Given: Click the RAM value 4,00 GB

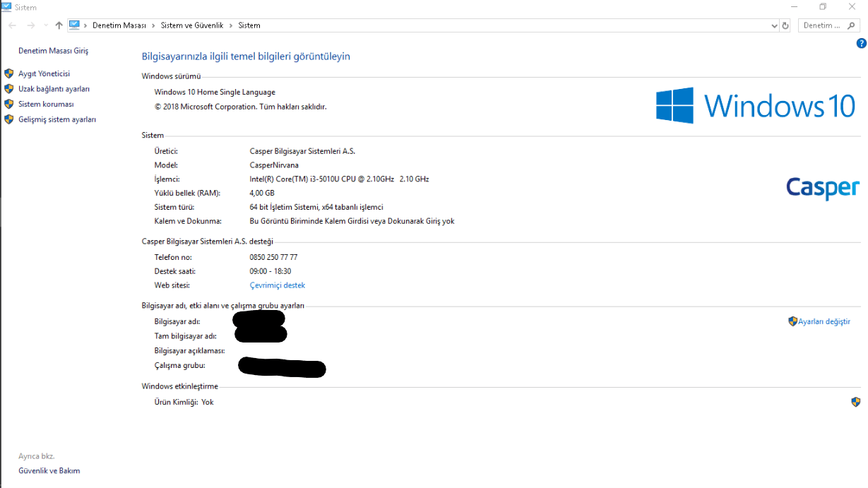Looking at the screenshot, I should 262,193.
